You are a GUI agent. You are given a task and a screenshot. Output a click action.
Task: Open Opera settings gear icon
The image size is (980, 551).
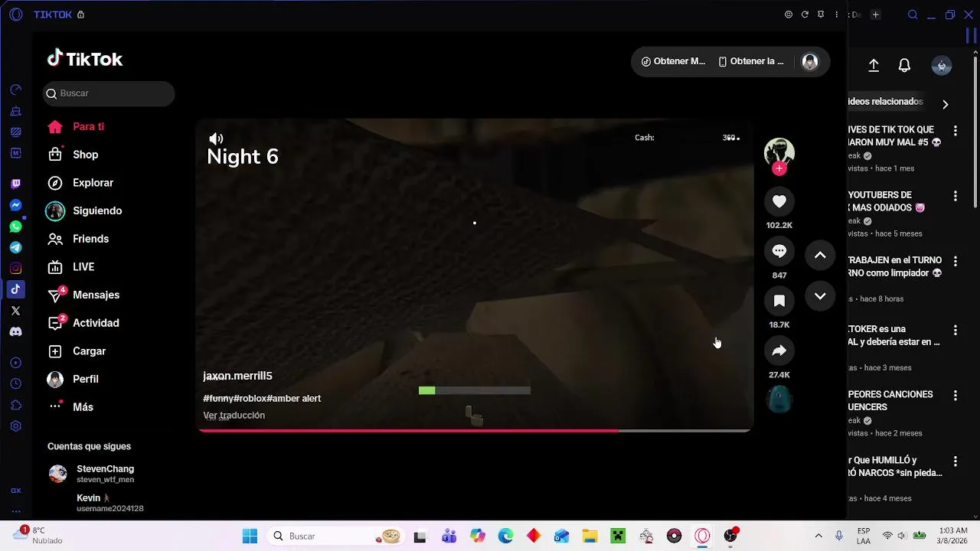(16, 426)
